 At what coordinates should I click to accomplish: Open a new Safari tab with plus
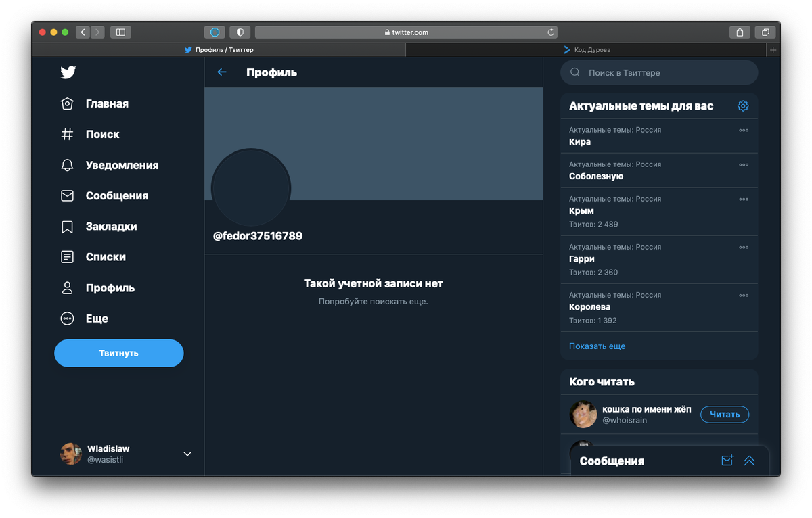point(773,49)
